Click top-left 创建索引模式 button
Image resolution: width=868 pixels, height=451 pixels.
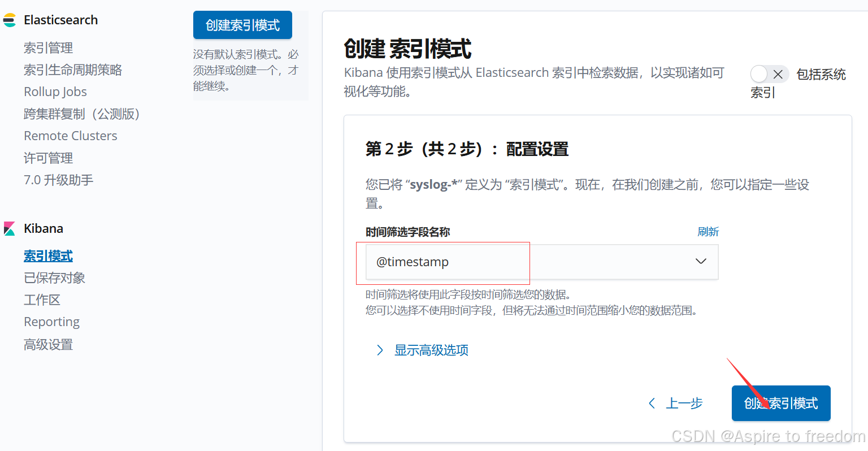[x=242, y=25]
